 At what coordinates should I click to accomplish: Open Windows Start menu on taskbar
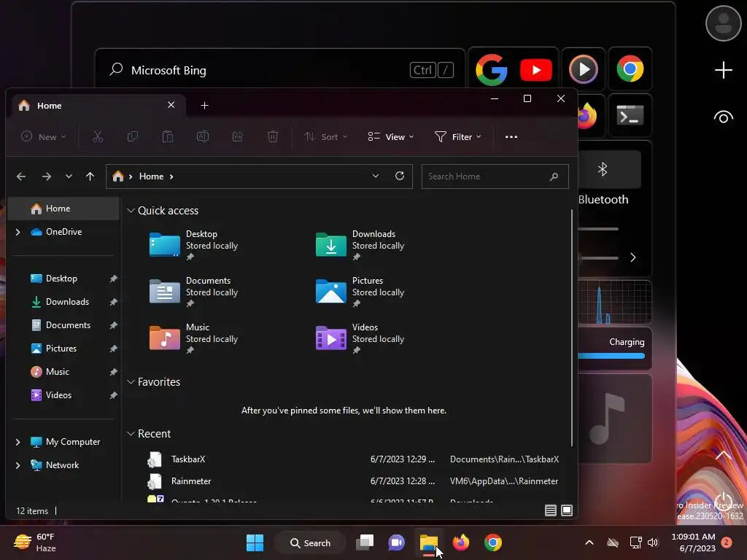click(x=255, y=542)
